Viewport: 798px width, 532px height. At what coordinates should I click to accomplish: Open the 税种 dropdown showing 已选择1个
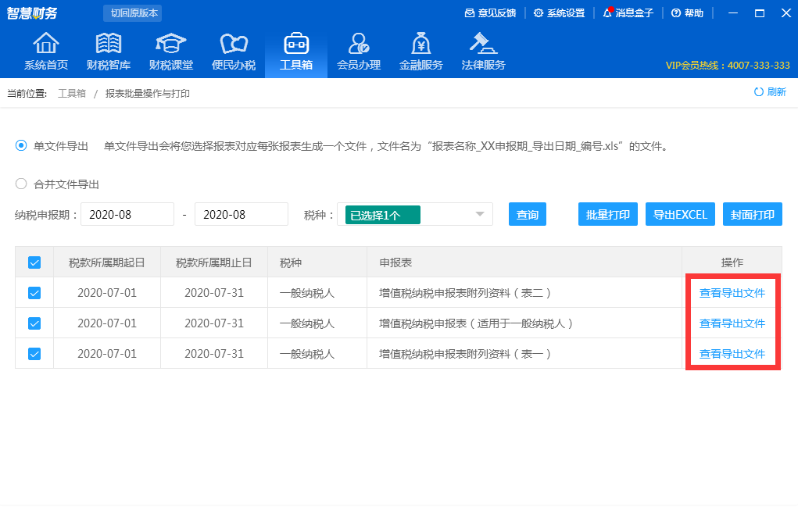pyautogui.click(x=417, y=213)
